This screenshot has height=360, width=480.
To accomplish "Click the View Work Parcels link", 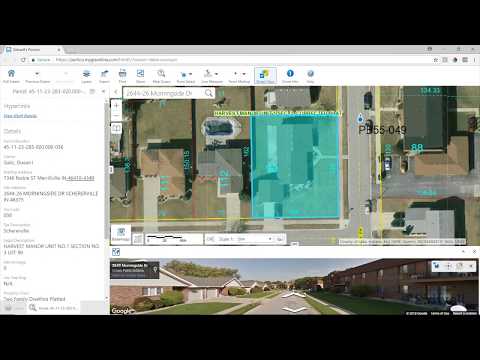I will (x=20, y=116).
